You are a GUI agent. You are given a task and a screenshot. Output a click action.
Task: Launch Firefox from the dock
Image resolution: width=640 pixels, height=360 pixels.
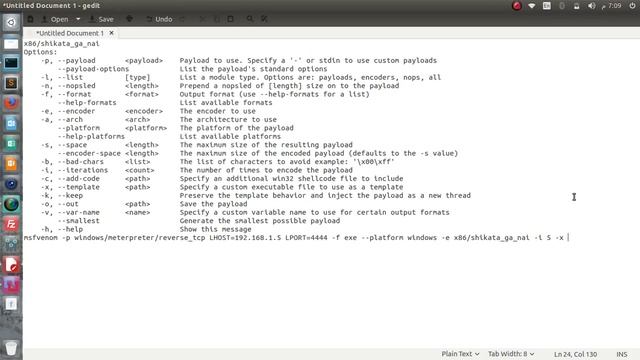coord(11,103)
